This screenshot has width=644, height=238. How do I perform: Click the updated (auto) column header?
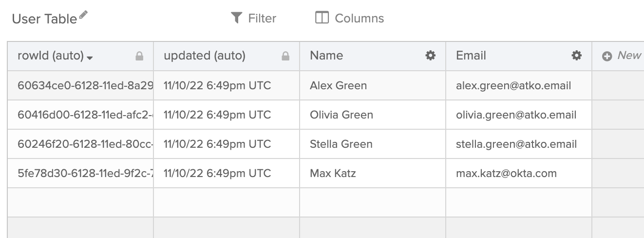click(227, 56)
